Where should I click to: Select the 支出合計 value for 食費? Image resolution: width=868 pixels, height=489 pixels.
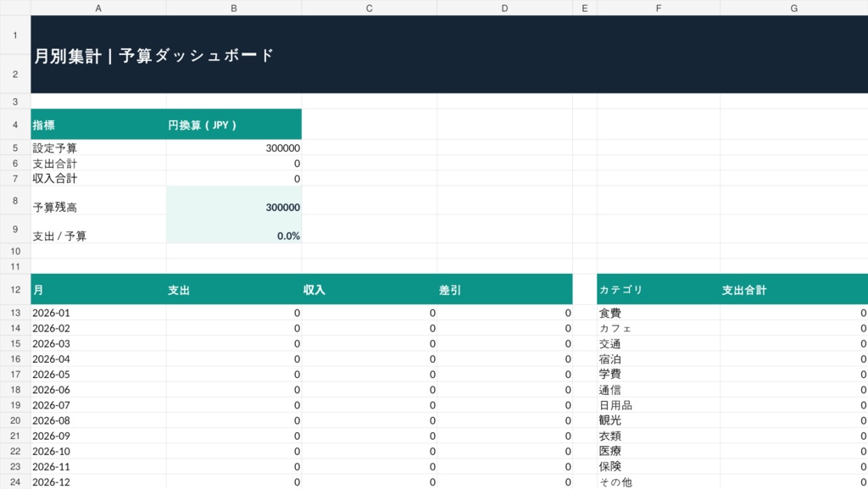(793, 313)
